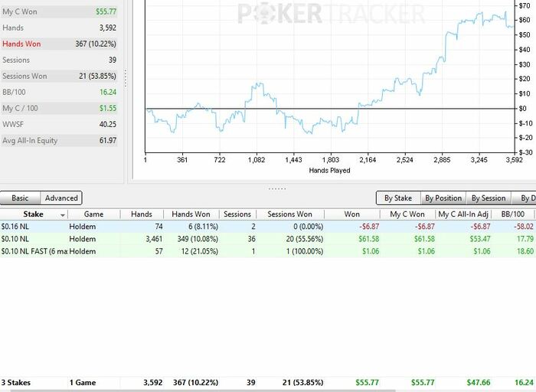
Task: Click the Hands statistic row in sidebar
Action: tap(59, 28)
